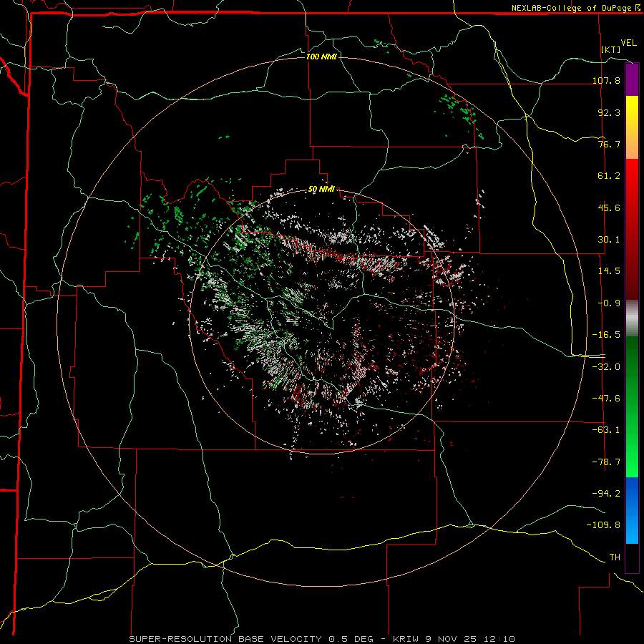644x644 pixels.
Task: Click the -0.9 velocity scale value
Action: (x=609, y=303)
